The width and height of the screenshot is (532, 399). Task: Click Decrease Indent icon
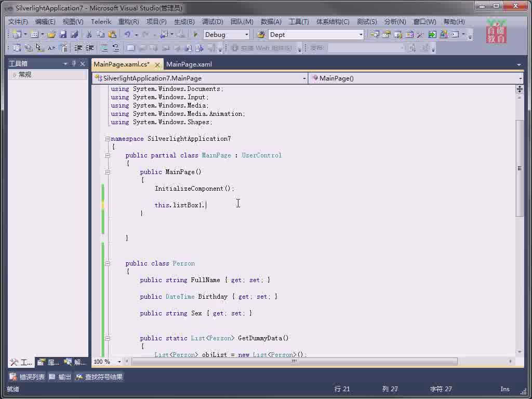78,48
